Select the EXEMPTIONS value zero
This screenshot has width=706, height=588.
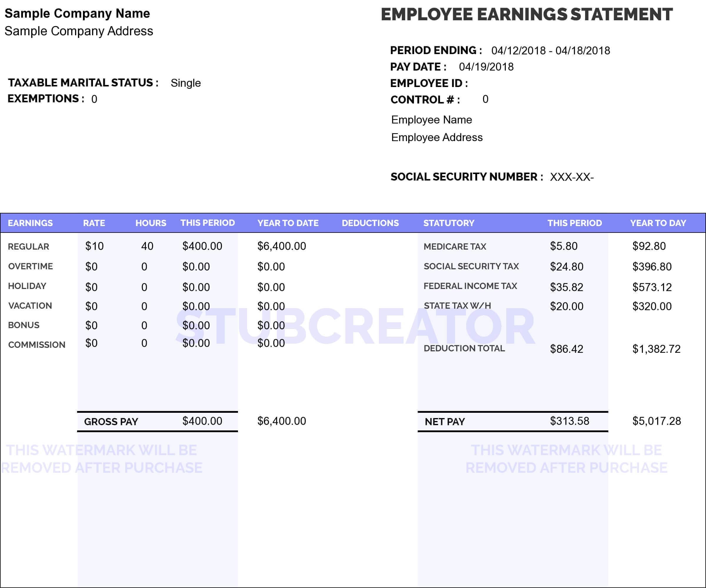[94, 98]
